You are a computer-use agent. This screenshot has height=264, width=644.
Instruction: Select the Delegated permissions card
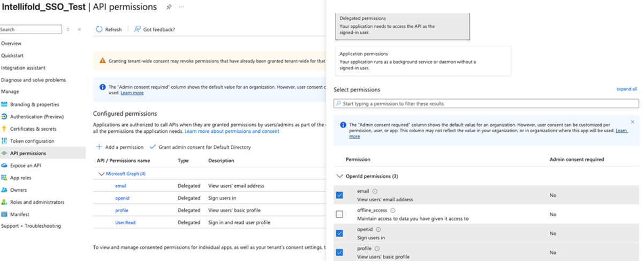(x=403, y=26)
